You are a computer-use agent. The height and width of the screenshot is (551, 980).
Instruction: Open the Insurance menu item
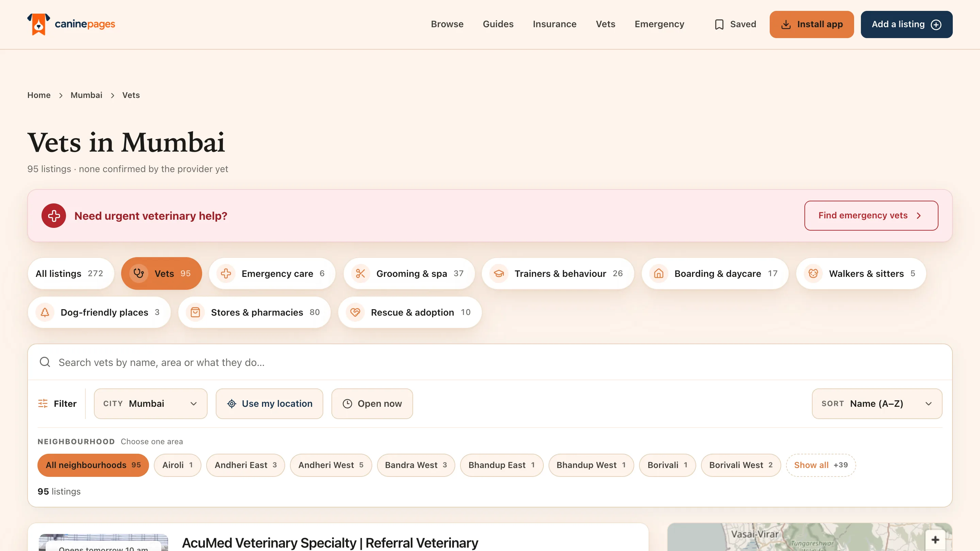pos(554,24)
